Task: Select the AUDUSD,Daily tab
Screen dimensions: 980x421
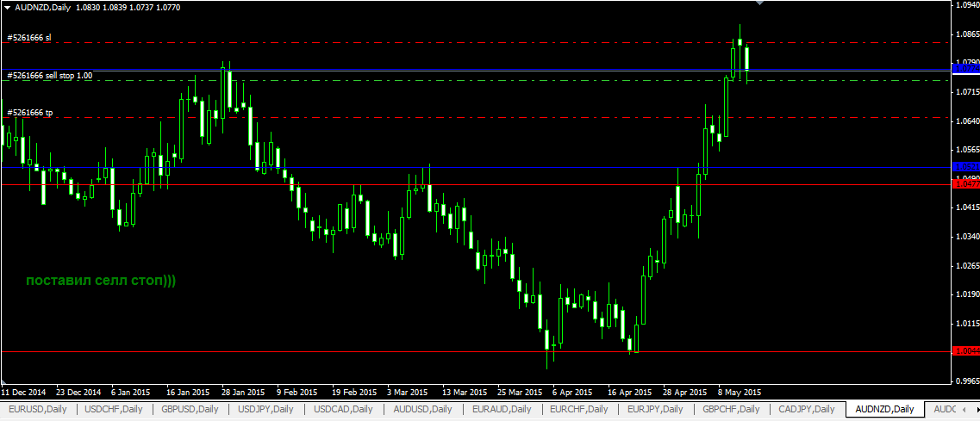Action: click(x=422, y=409)
